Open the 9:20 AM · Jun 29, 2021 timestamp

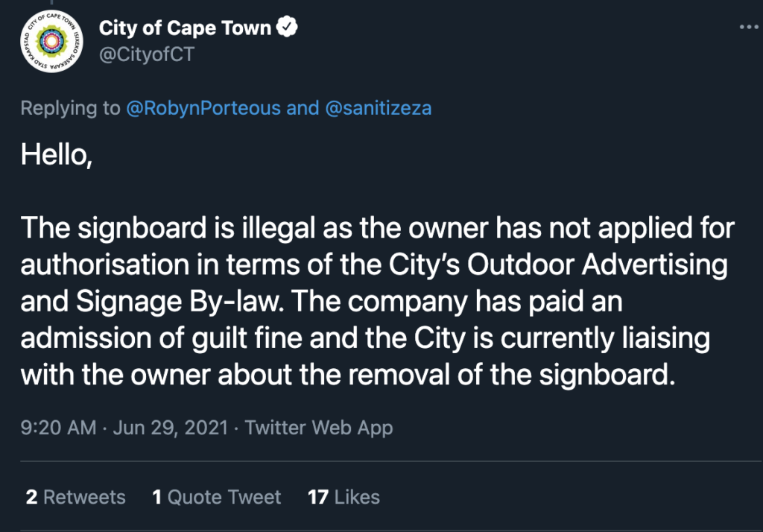pos(124,428)
